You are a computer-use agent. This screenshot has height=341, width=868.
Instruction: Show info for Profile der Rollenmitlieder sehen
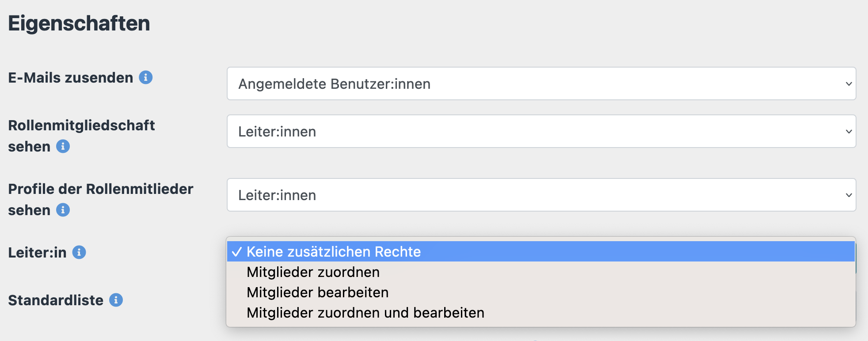coord(63,210)
